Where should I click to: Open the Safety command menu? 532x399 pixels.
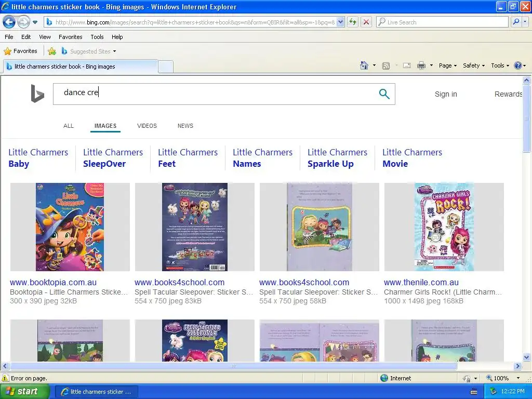474,65
